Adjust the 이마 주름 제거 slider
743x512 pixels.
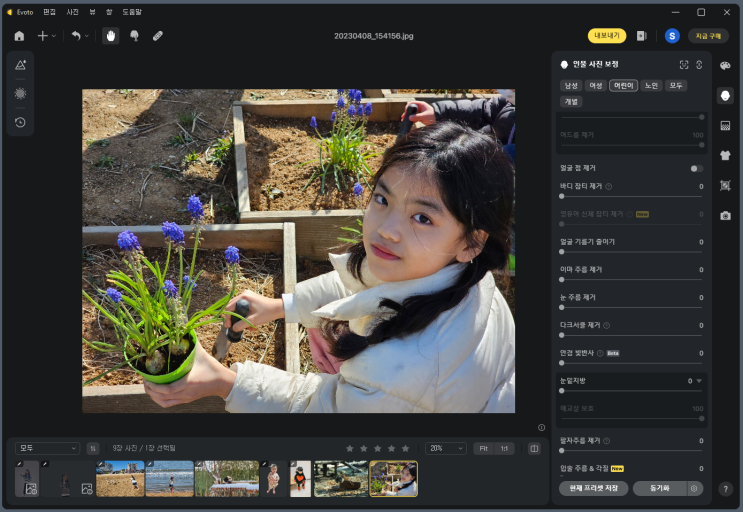click(631, 280)
